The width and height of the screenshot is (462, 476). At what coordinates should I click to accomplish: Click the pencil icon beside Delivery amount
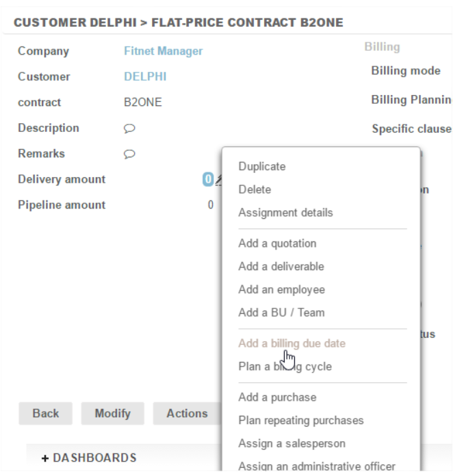(218, 180)
